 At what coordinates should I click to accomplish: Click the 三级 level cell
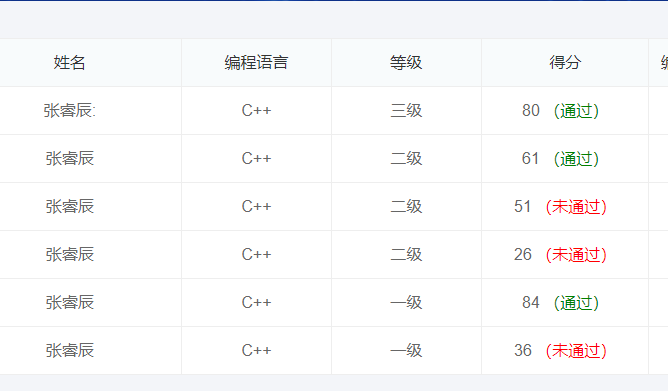[406, 111]
